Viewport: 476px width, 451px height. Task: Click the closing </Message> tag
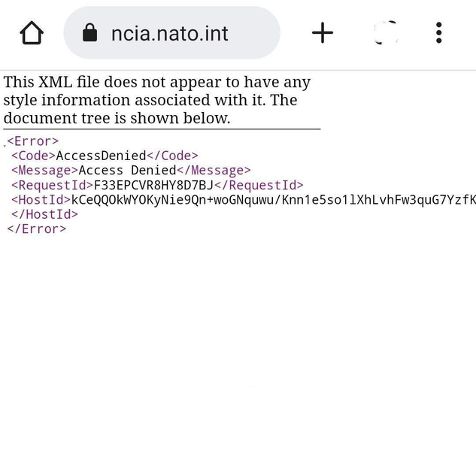click(x=214, y=171)
